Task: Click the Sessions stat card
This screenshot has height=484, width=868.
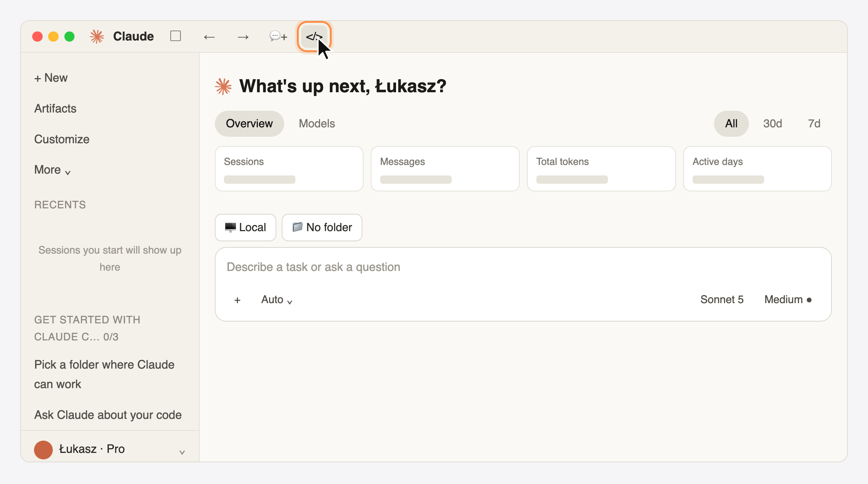Action: point(289,169)
